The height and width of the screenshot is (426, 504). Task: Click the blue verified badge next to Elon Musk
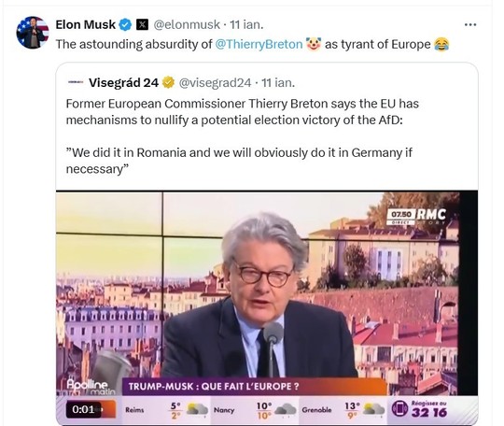125,25
